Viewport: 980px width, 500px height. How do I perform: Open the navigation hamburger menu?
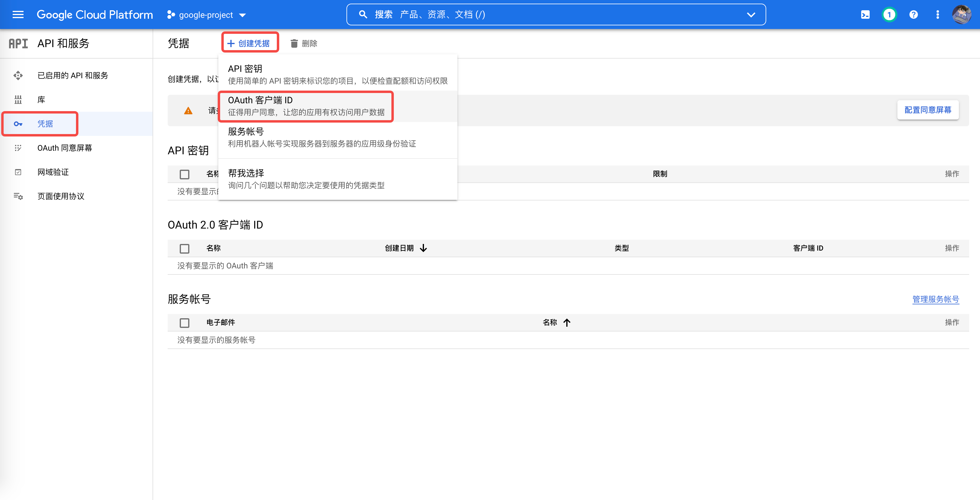click(x=18, y=14)
